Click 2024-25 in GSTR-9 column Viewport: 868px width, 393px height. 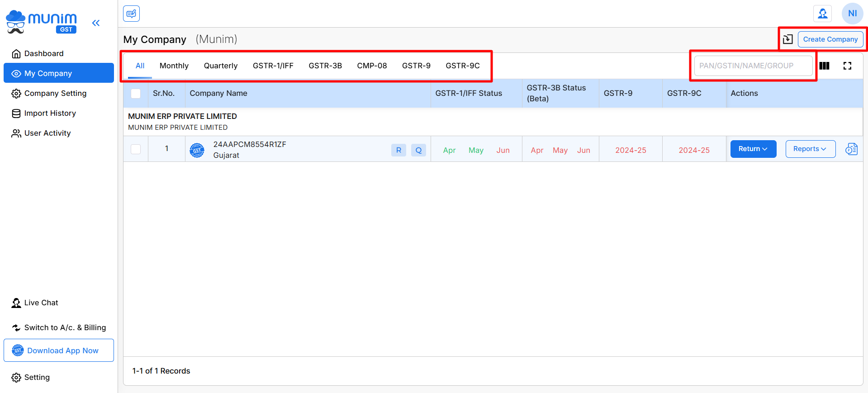pyautogui.click(x=631, y=150)
